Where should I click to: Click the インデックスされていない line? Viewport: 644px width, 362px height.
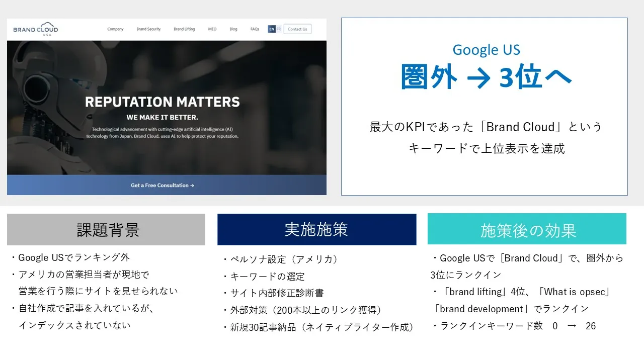[x=74, y=325]
